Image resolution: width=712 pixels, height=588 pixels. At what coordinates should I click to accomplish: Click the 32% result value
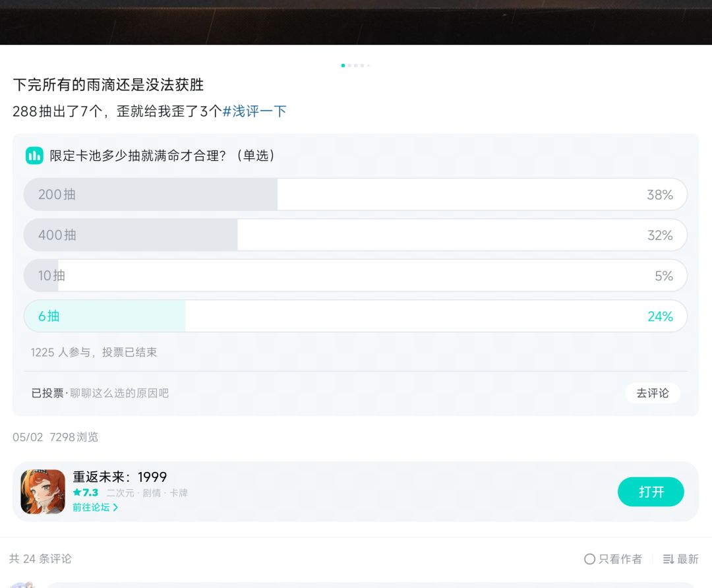click(660, 235)
